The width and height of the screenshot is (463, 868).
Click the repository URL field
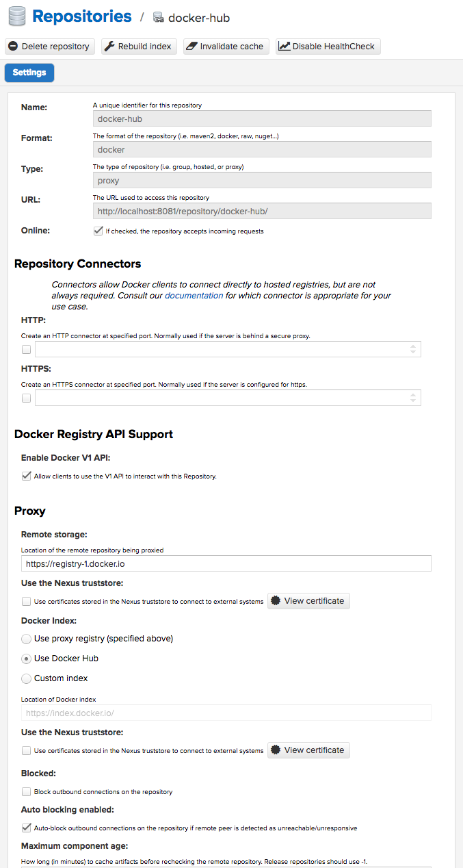[262, 211]
